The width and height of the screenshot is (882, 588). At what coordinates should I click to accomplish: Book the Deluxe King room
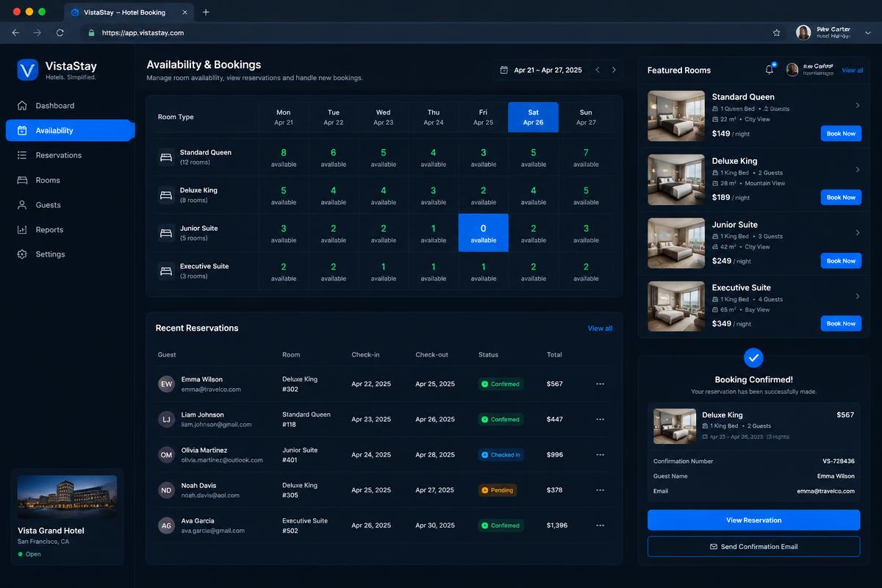(841, 197)
